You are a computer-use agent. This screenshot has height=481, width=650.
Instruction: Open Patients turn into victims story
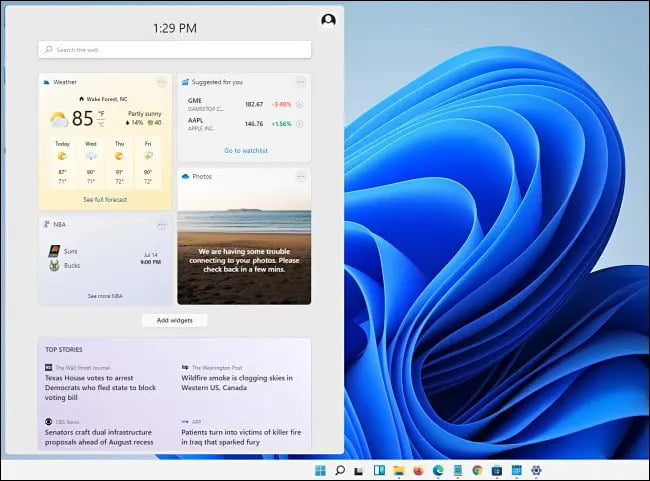click(241, 437)
